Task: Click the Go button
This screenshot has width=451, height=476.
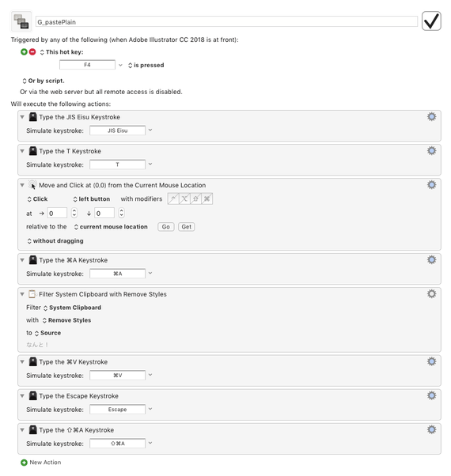Action: click(166, 227)
